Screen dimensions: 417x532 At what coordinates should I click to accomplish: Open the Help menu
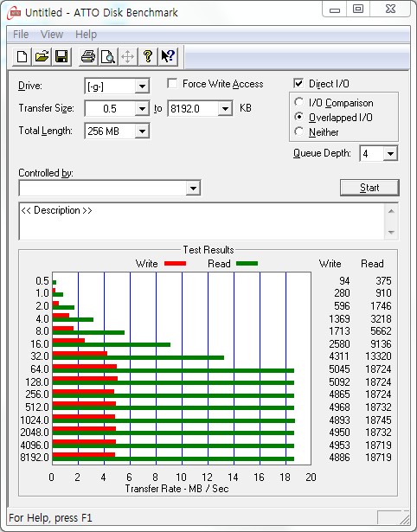click(86, 35)
